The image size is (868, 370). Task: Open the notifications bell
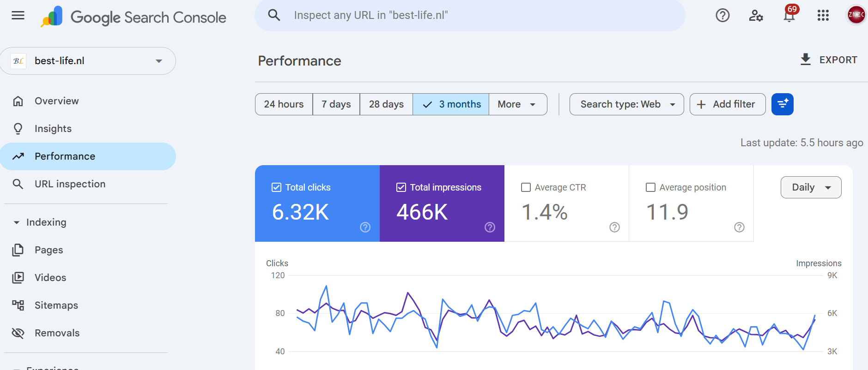789,16
